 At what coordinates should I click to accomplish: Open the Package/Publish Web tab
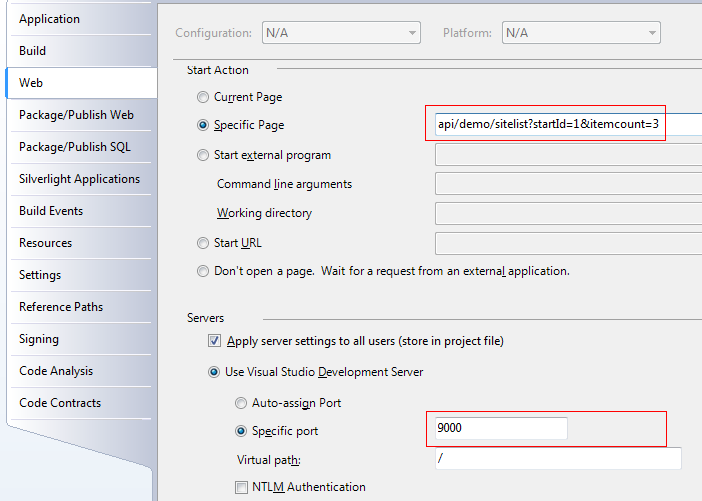pos(76,115)
